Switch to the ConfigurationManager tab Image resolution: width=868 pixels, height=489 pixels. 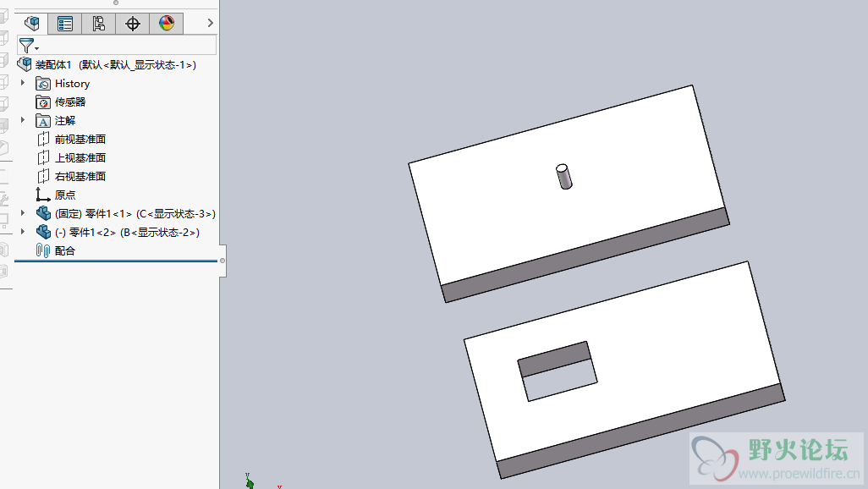point(98,23)
